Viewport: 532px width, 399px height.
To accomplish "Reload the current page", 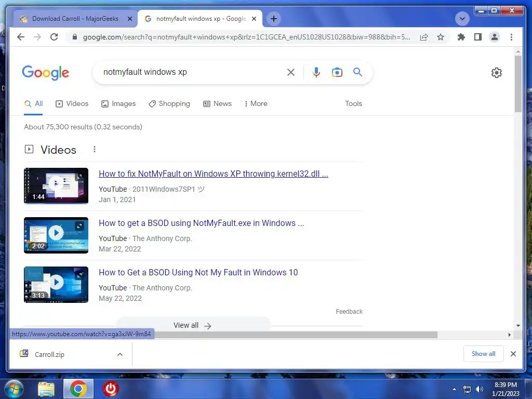I will coord(54,37).
